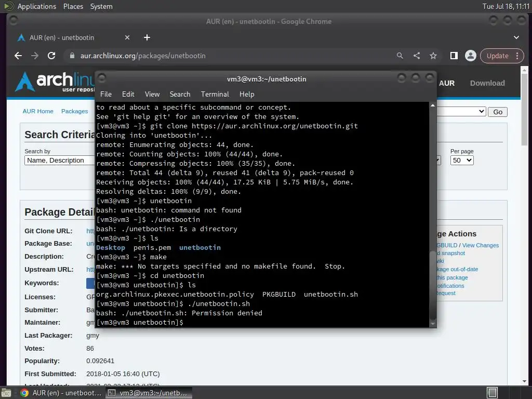Open the Chrome profile avatar

coord(471,56)
